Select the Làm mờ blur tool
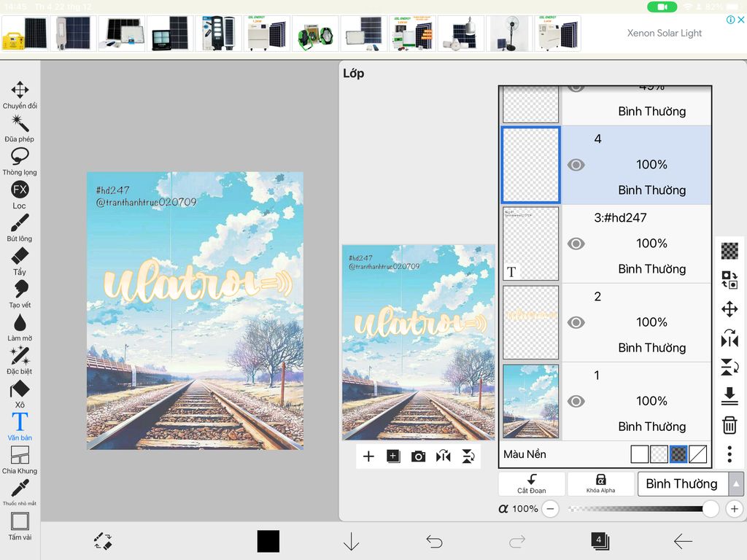The height and width of the screenshot is (560, 747). (20, 327)
